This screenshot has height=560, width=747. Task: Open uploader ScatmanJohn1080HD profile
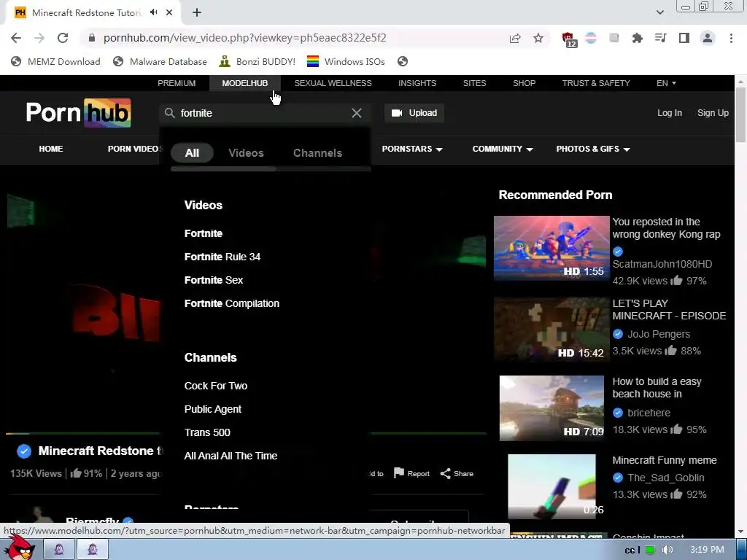point(662,264)
